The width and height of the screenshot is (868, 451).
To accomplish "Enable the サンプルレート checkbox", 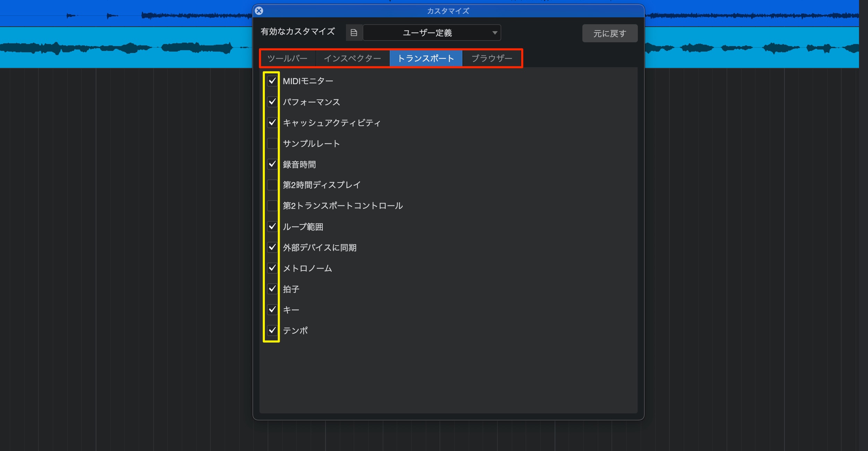I will pos(272,143).
